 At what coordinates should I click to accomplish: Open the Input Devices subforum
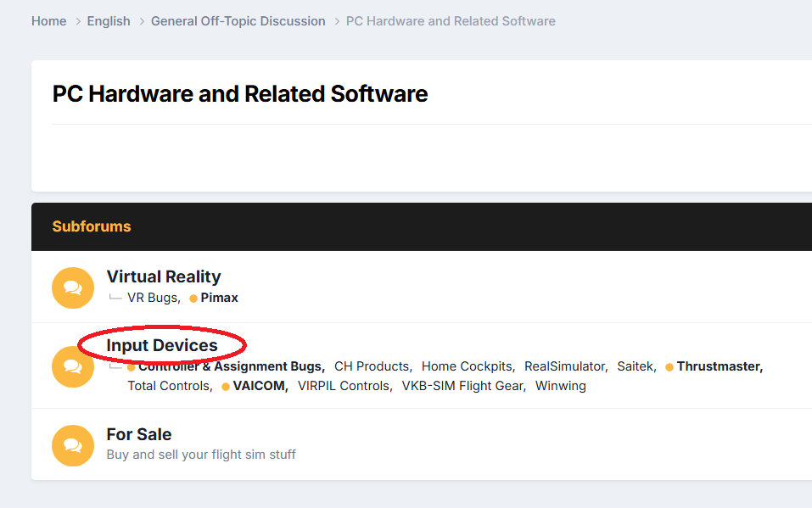pyautogui.click(x=162, y=345)
